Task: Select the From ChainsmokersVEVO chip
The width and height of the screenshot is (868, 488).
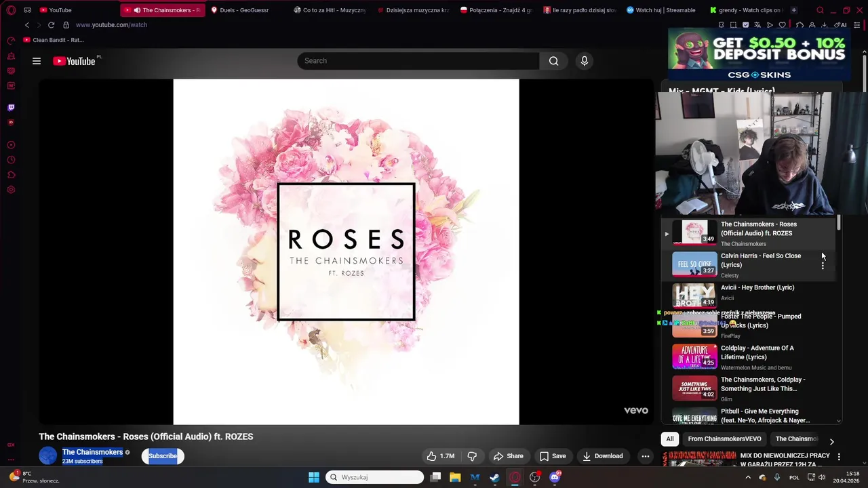Action: coord(724,439)
